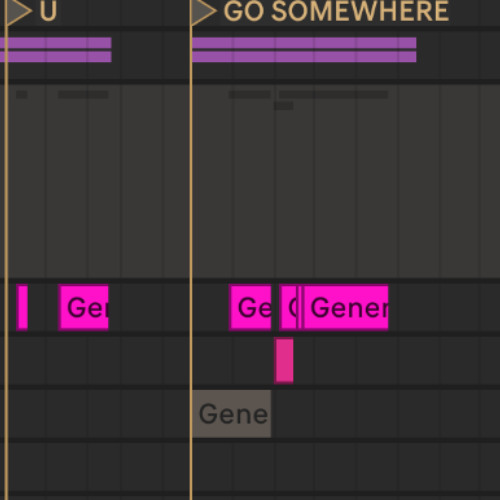Select the lower purple clip under U locator

(x=56, y=57)
